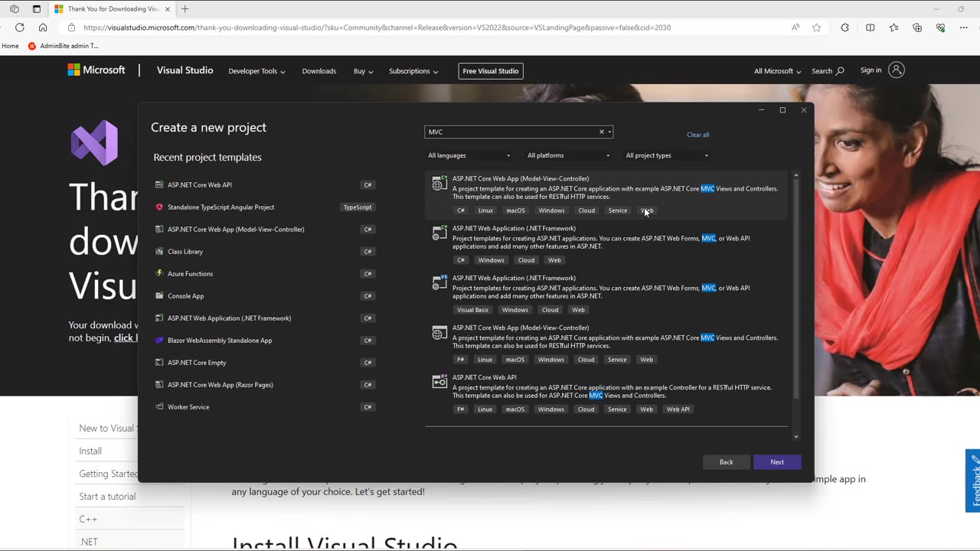
Task: Click the ASP.NET Core Web API template icon
Action: 159,184
